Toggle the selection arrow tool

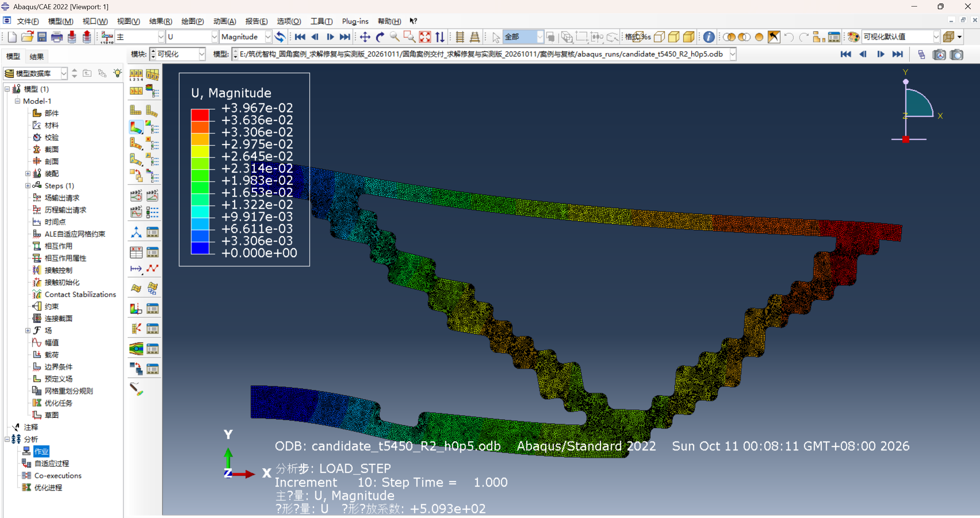tap(496, 37)
